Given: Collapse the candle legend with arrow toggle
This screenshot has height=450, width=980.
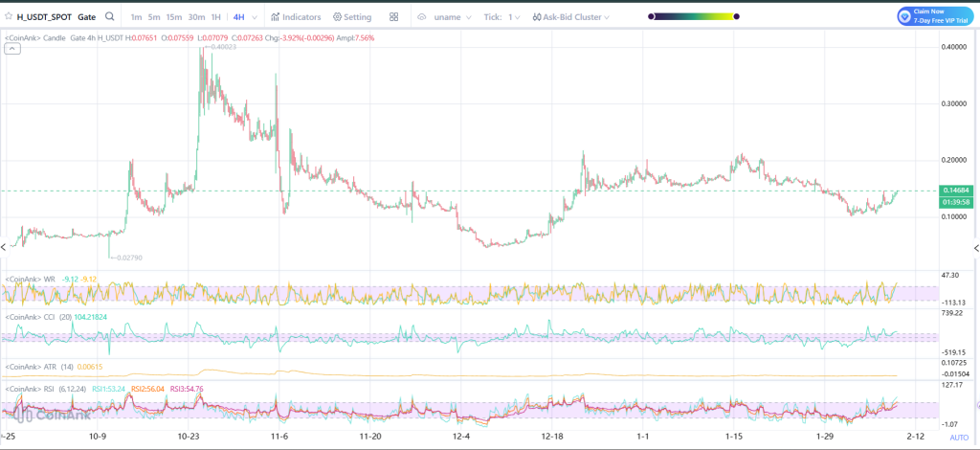Looking at the screenshot, I should pyautogui.click(x=11, y=48).
